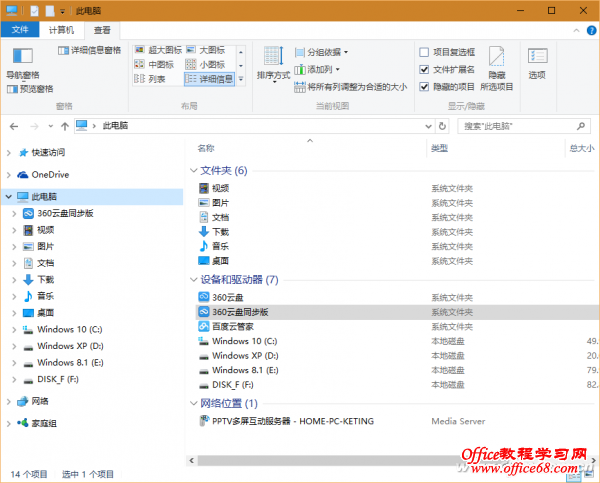Viewport: 600px width, 483px height.
Task: Open recent locations dropdown arrow
Action: click(51, 126)
